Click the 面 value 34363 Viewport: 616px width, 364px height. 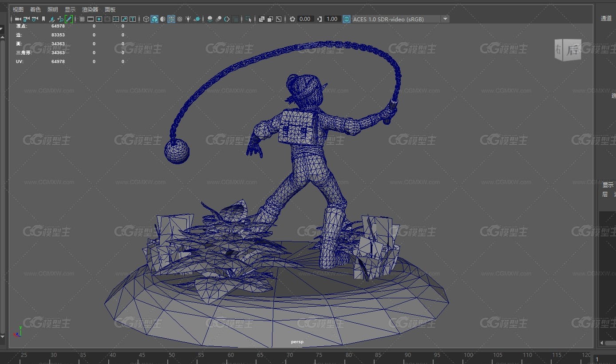(x=58, y=44)
